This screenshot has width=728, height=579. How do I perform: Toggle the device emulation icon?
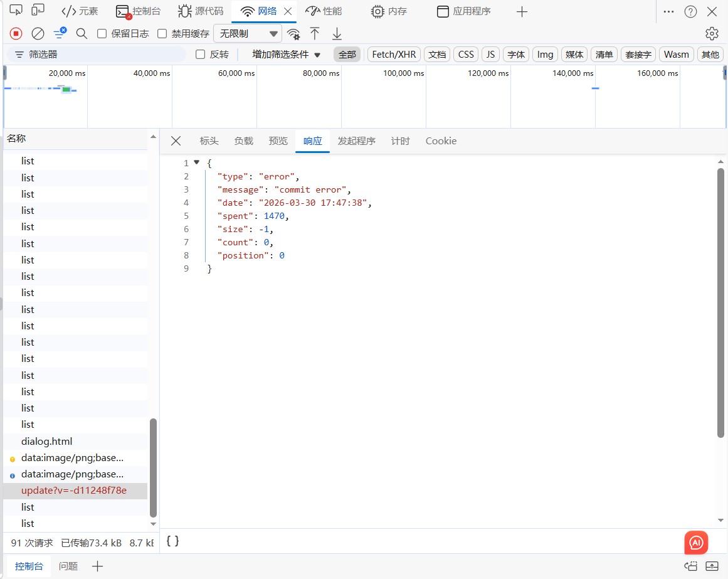(38, 11)
